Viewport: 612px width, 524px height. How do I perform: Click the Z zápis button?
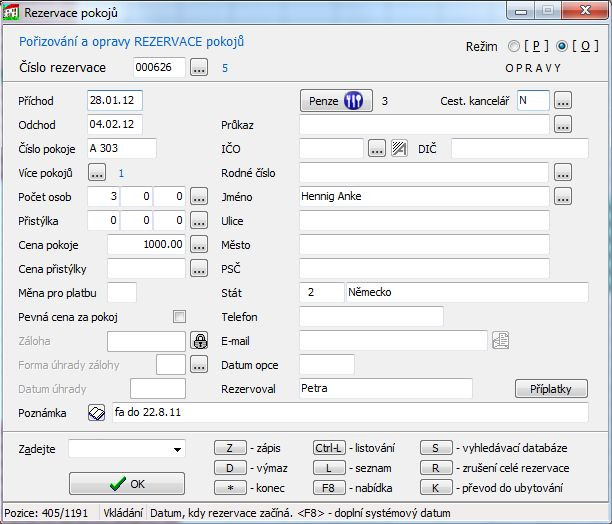[x=230, y=448]
